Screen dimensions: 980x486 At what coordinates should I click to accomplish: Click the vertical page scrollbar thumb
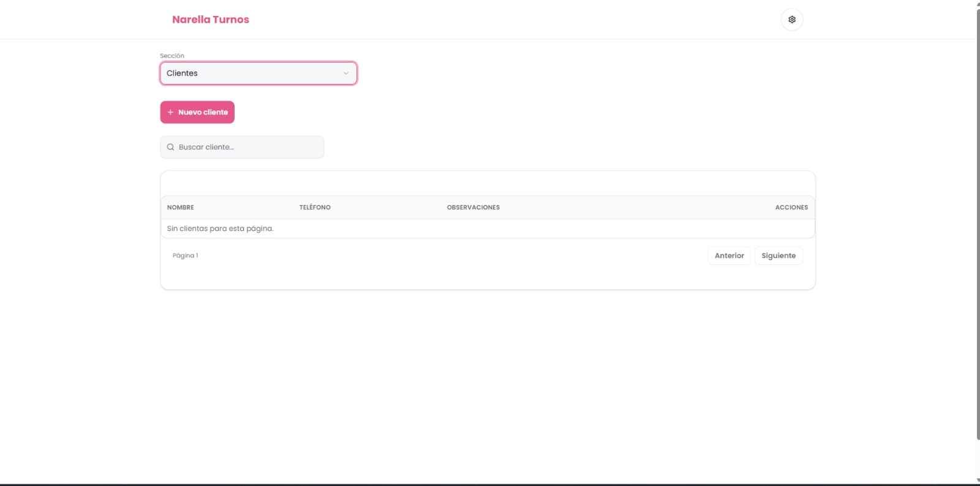[x=978, y=224]
